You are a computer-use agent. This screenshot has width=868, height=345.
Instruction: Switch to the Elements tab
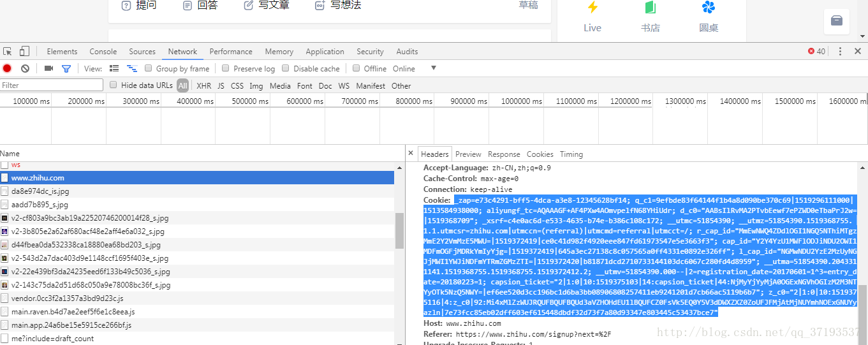62,52
